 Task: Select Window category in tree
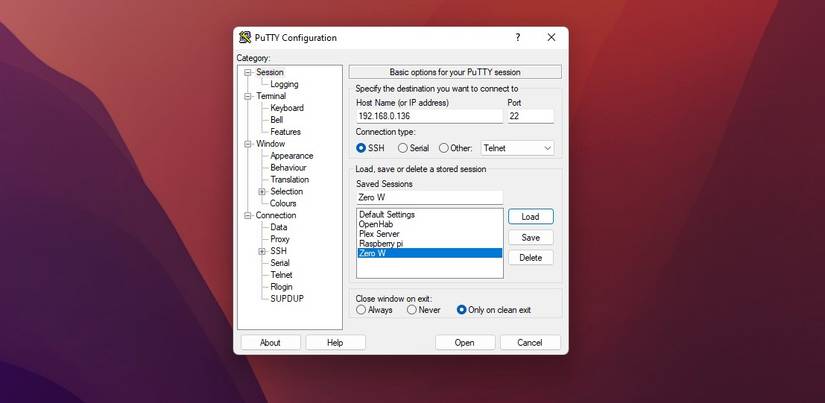270,144
